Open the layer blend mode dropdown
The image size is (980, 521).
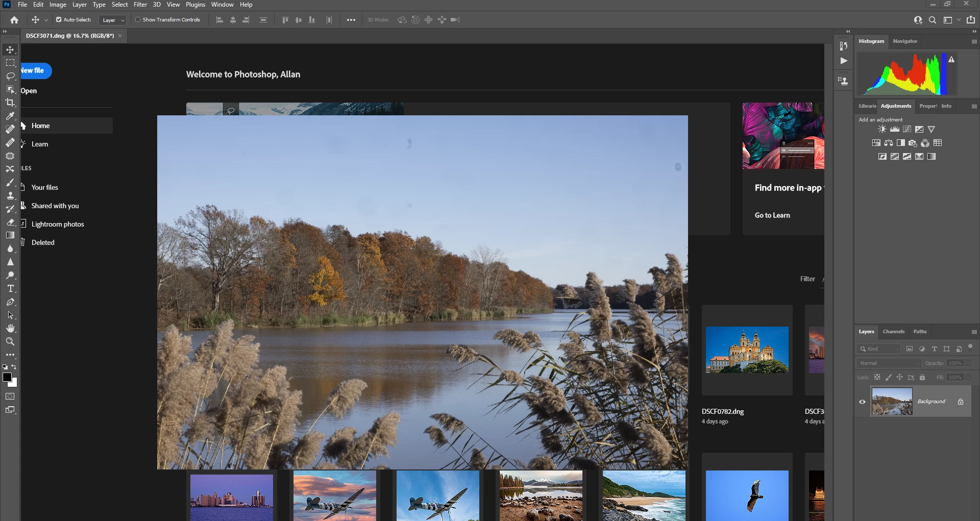click(x=889, y=363)
